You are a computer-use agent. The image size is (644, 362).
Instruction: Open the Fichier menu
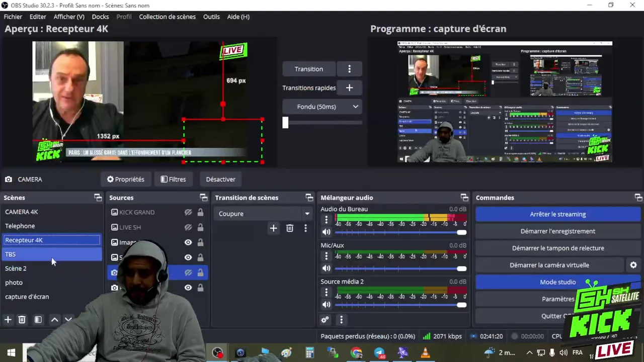13,17
